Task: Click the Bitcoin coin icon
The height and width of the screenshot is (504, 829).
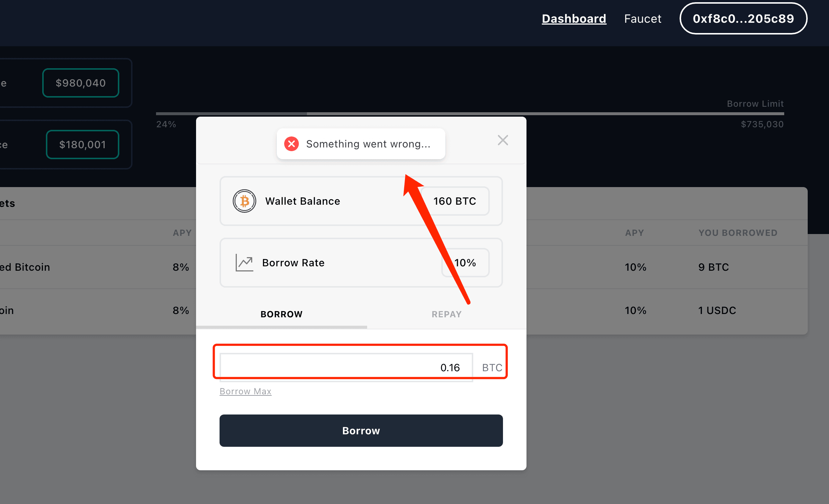Action: coord(244,201)
